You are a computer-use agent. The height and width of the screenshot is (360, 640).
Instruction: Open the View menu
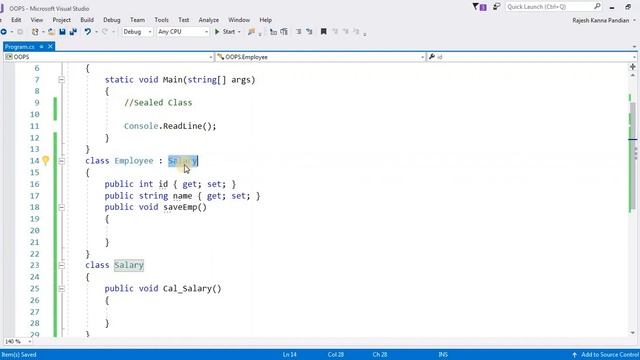click(x=37, y=20)
